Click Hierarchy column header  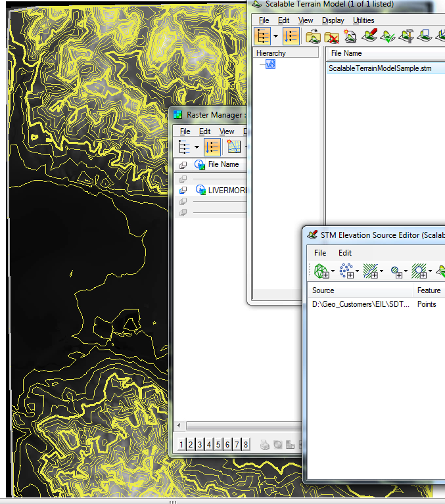point(286,53)
